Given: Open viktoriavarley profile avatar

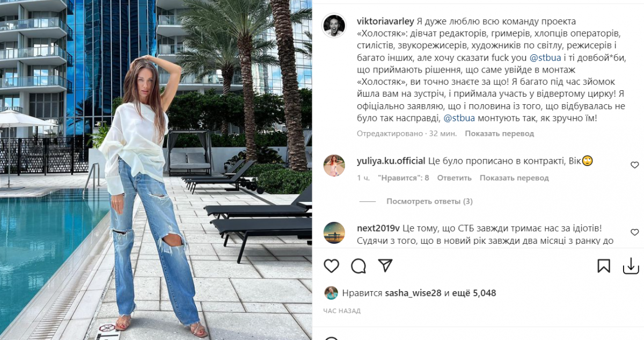Looking at the screenshot, I should 334,26.
